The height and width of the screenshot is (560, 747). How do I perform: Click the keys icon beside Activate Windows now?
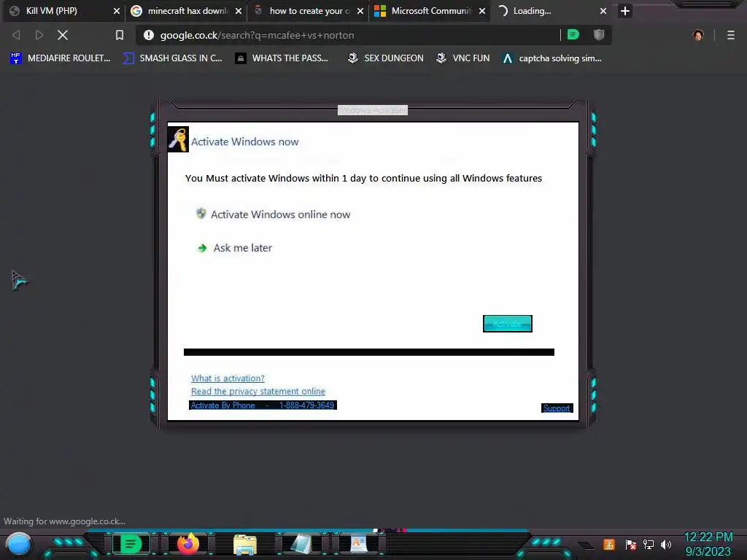coord(178,139)
